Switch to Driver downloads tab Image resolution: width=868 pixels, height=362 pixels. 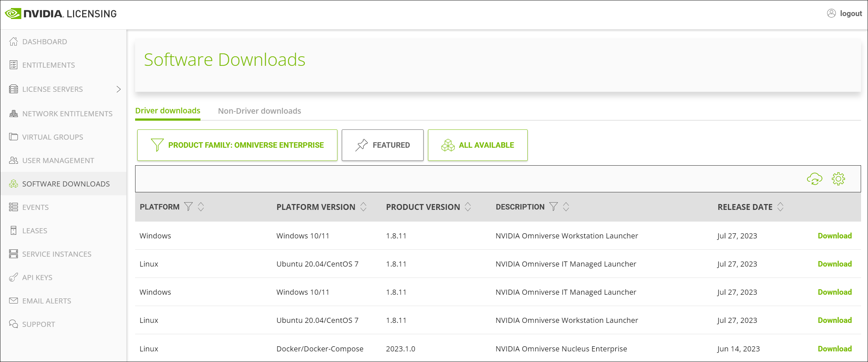(x=168, y=111)
